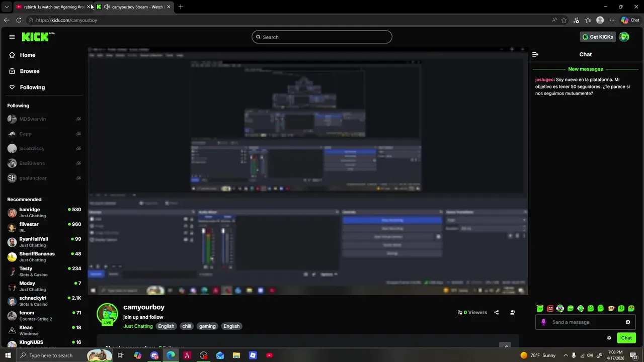The width and height of the screenshot is (644, 362).
Task: Click the purple microphone icon in chat
Action: [x=543, y=322]
